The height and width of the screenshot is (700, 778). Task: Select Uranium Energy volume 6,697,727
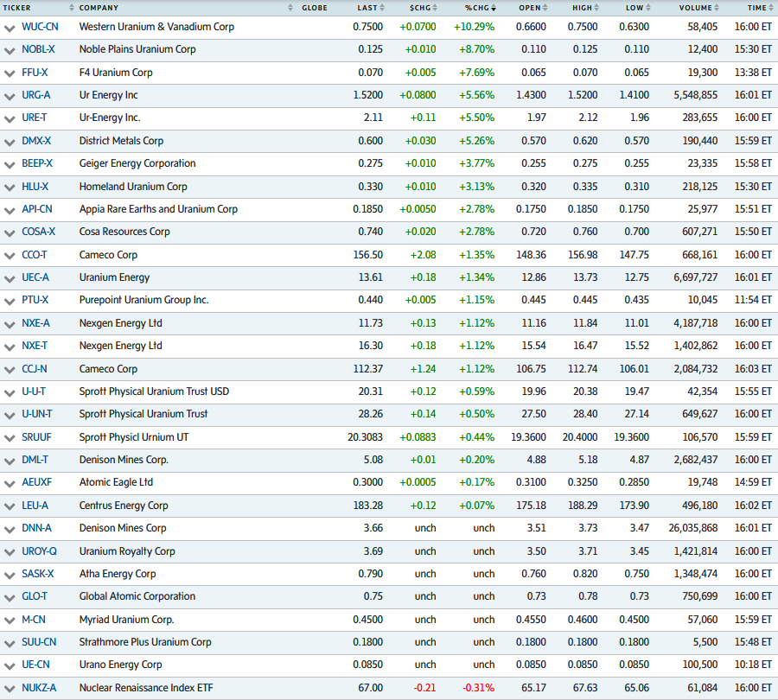click(x=695, y=277)
